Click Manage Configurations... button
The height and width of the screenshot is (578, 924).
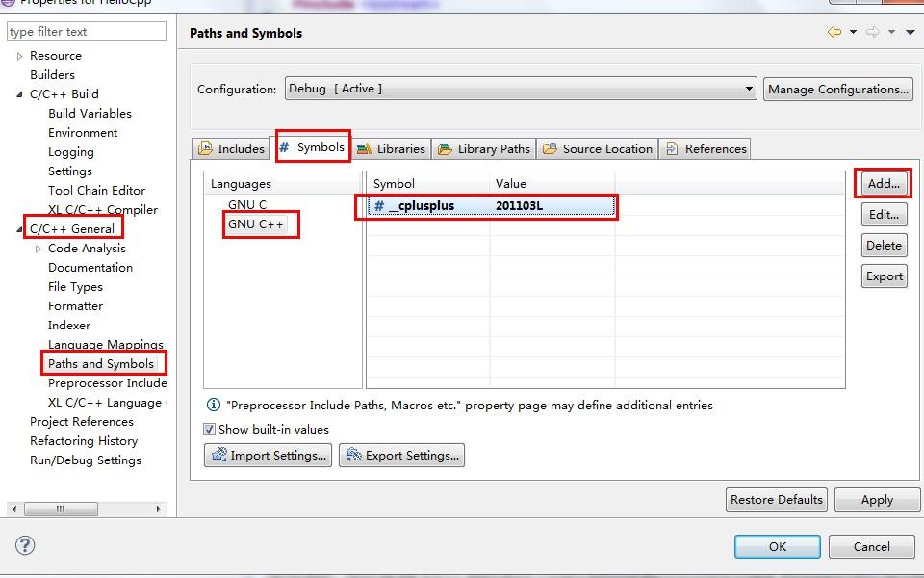click(838, 89)
